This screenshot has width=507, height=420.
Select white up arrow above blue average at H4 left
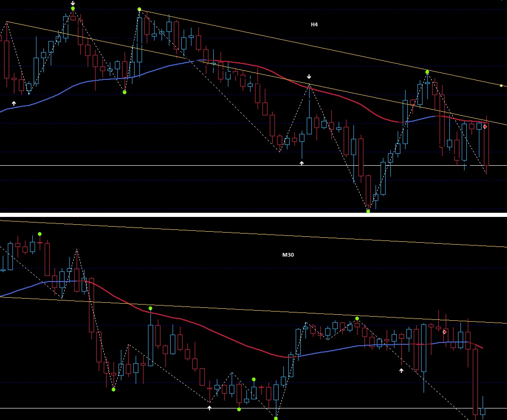coord(13,103)
